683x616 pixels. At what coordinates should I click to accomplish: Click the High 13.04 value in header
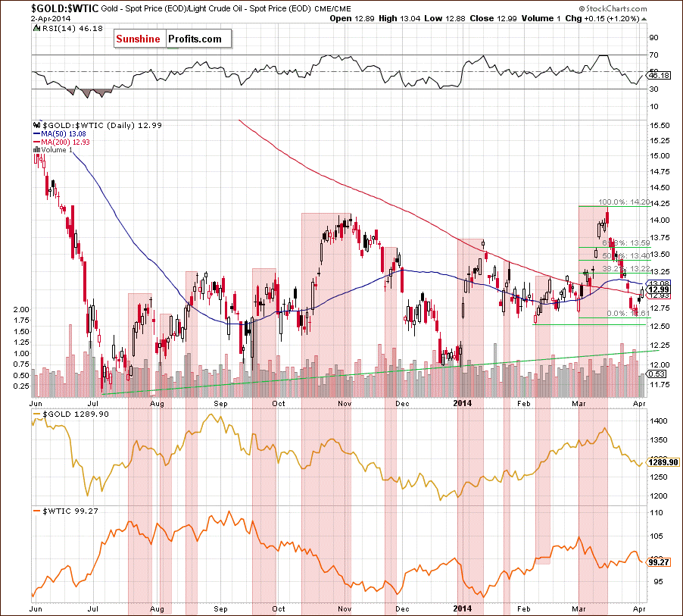398,19
